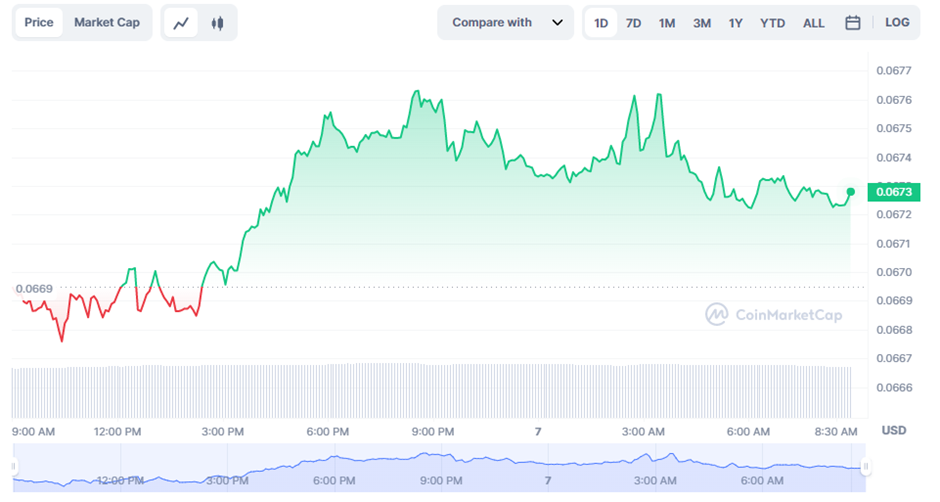View ALL time price history

[814, 22]
